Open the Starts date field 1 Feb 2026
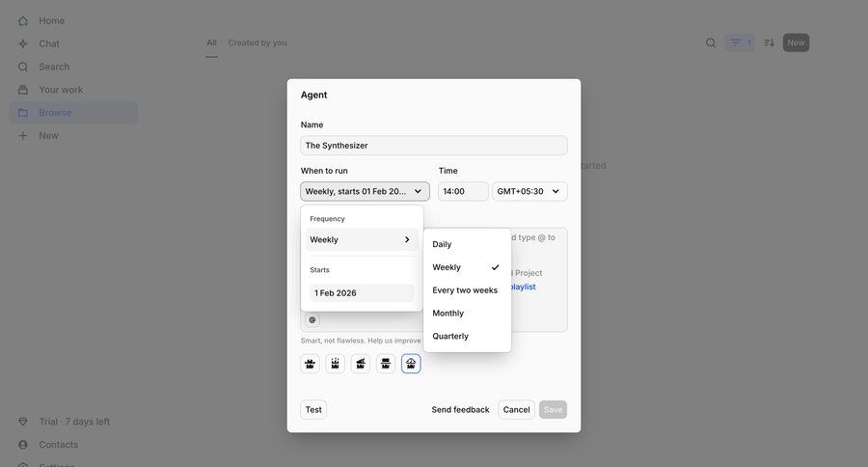 tap(362, 293)
